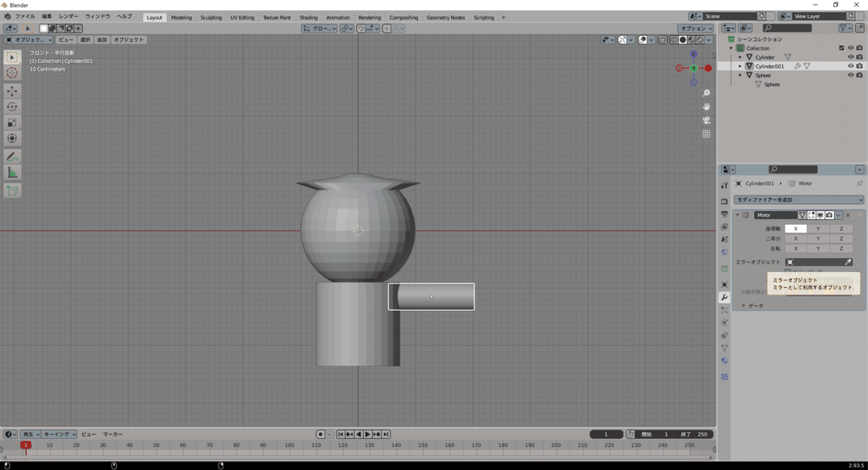Remove the Mirror modifier with X button
Viewport: 868px width, 470px height.
[x=848, y=215]
